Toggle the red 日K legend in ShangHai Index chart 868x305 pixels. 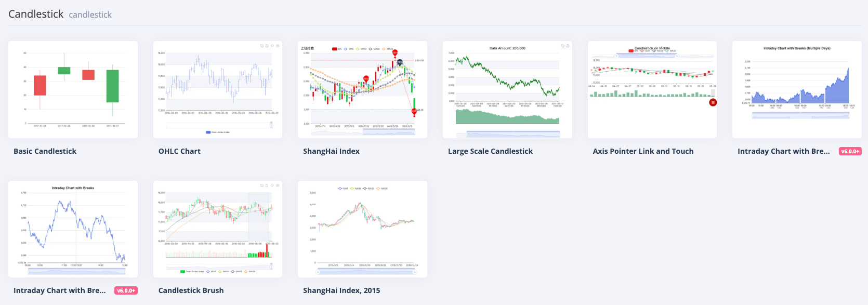click(335, 49)
